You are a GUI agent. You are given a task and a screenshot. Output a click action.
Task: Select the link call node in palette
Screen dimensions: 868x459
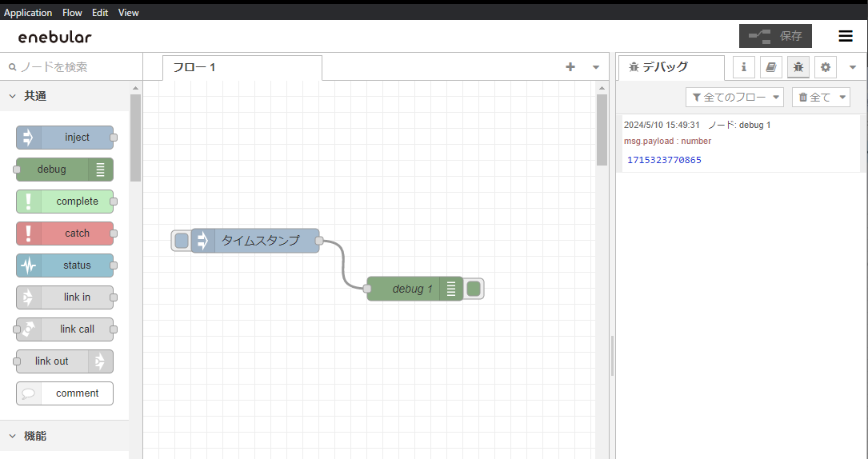[x=65, y=329]
